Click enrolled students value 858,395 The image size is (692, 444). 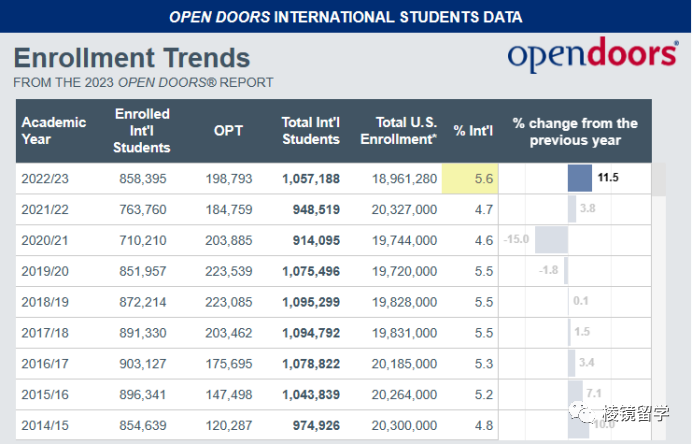tap(143, 179)
